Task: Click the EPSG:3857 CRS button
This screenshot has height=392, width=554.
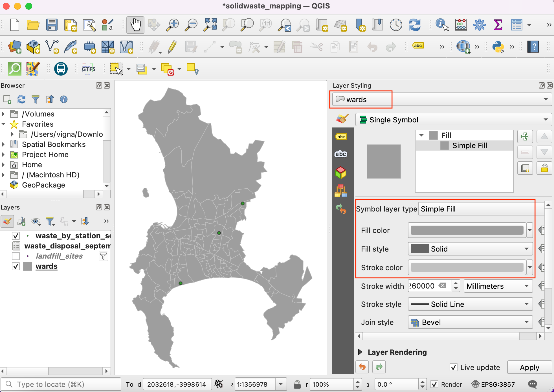Action: (x=494, y=384)
